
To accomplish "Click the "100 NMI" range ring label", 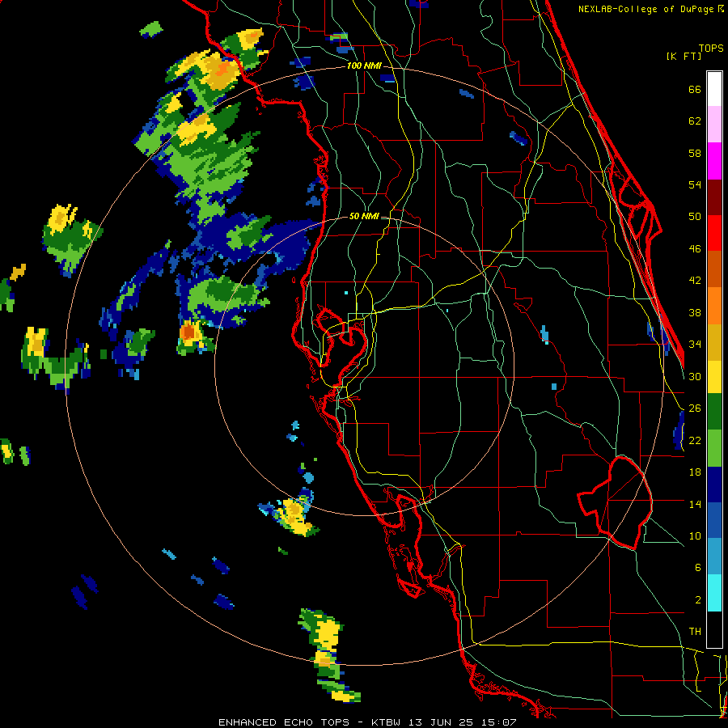I will [364, 66].
